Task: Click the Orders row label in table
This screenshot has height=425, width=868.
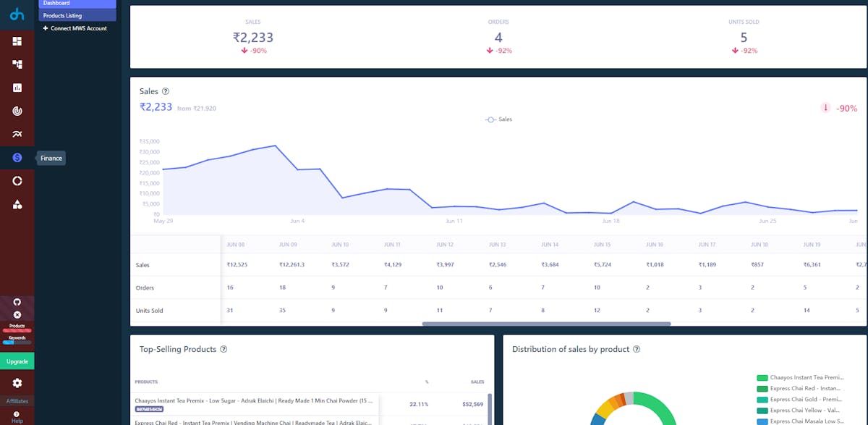Action: pyautogui.click(x=145, y=287)
